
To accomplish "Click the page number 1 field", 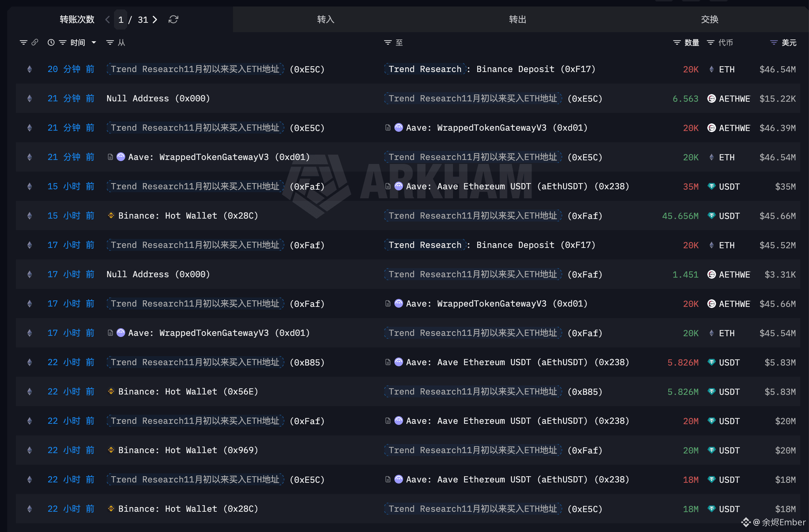I will tap(121, 20).
